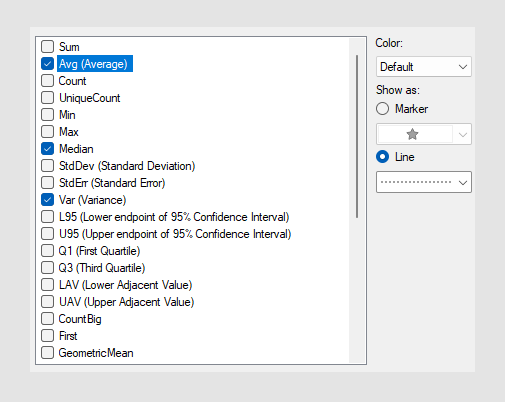Uncheck the Avg (Average) checkbox
Viewport: 505px width, 402px height.
(47, 64)
